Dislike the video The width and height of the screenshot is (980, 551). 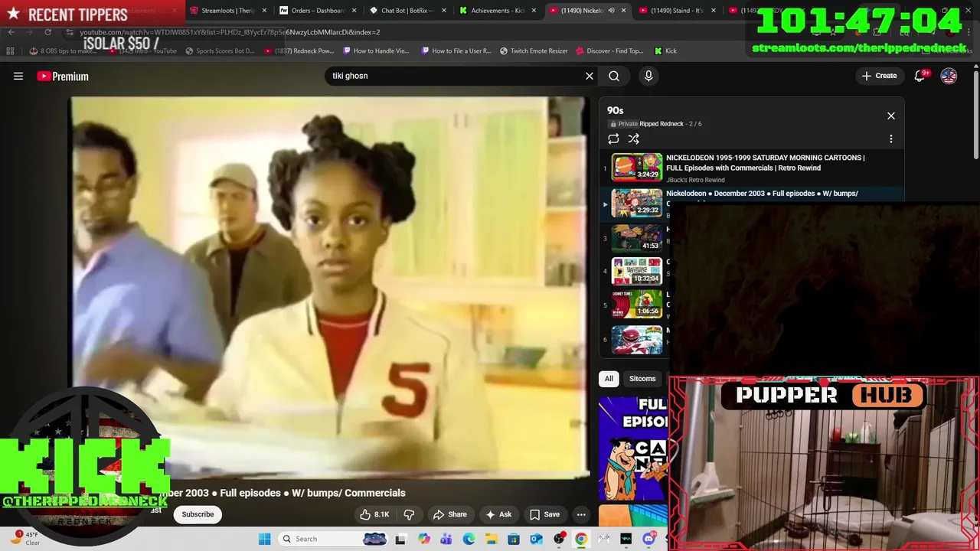[409, 514]
